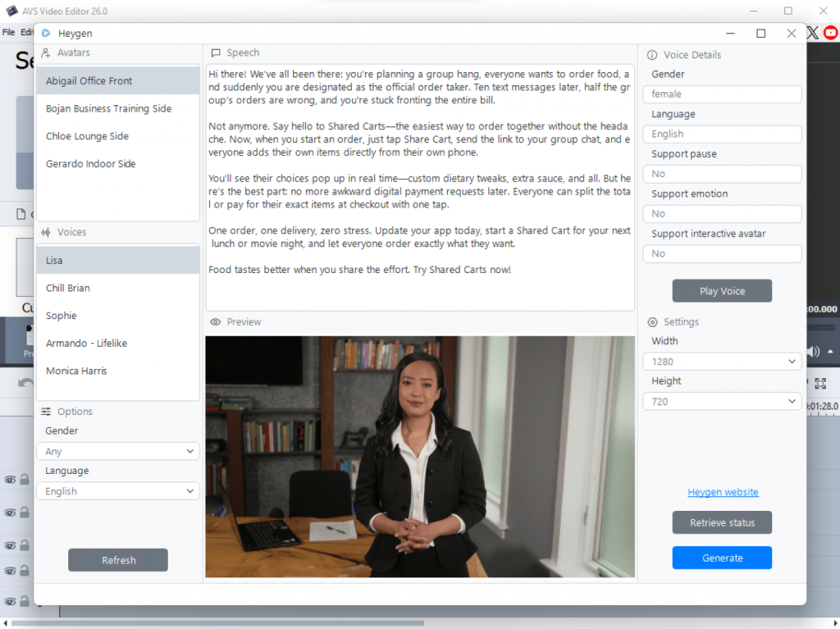Click the Play Voice button
The width and height of the screenshot is (840, 629).
point(722,291)
